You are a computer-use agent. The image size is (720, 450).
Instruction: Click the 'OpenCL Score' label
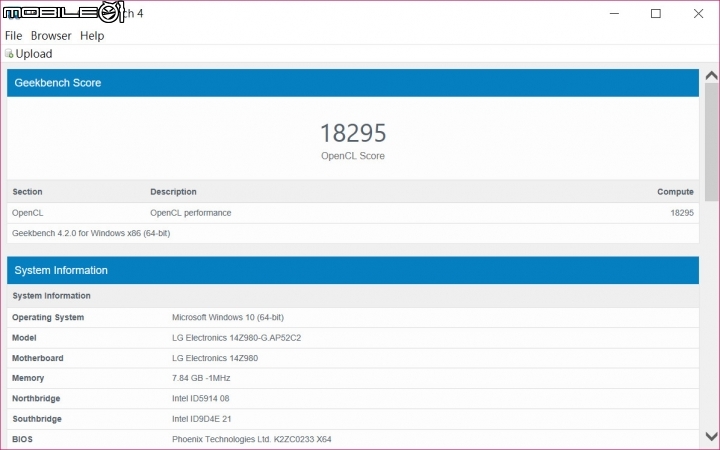click(353, 156)
